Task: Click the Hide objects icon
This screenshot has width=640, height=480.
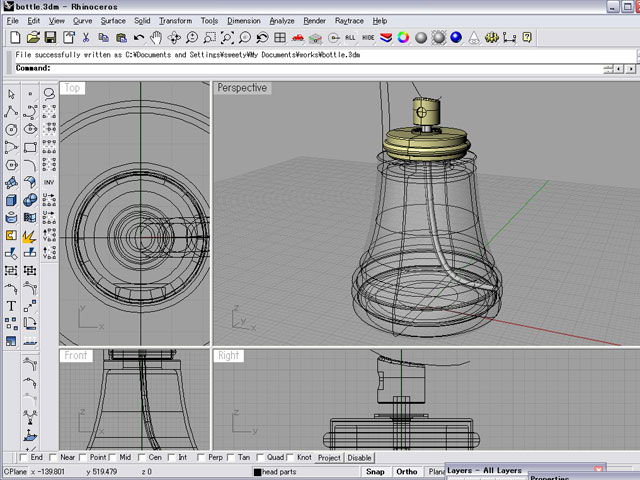Action: (368, 38)
